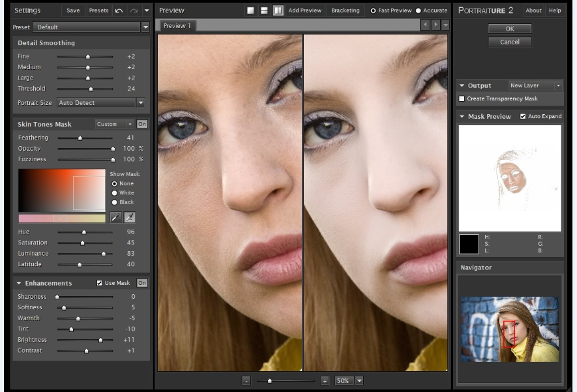Adjust the Luminance slider
This screenshot has width=577, height=392.
[x=104, y=254]
